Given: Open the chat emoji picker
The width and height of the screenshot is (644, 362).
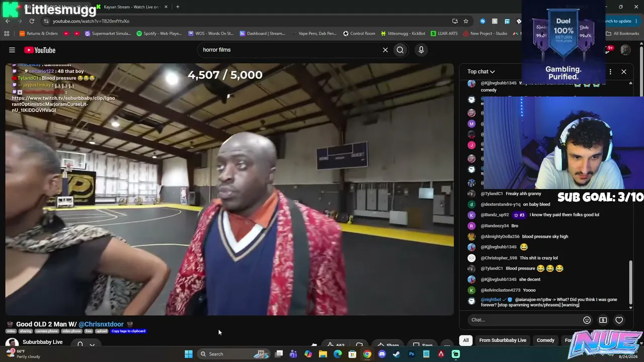Looking at the screenshot, I should [x=587, y=320].
